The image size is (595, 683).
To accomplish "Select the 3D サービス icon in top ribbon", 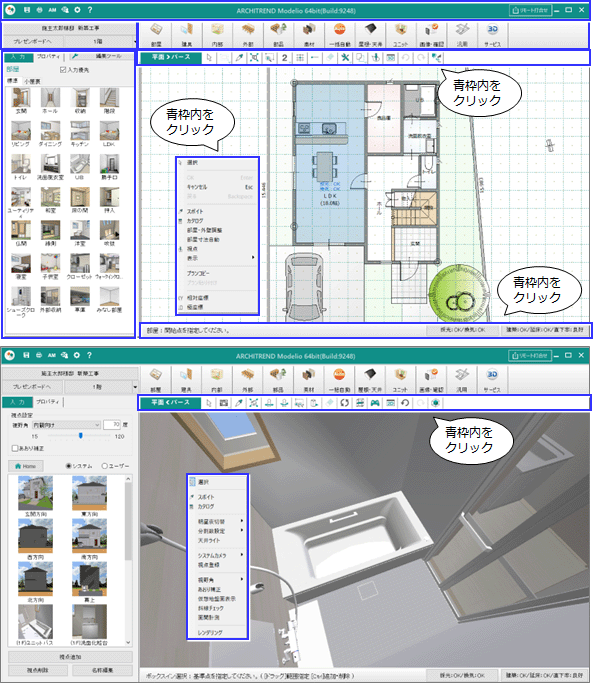I will pyautogui.click(x=492, y=34).
